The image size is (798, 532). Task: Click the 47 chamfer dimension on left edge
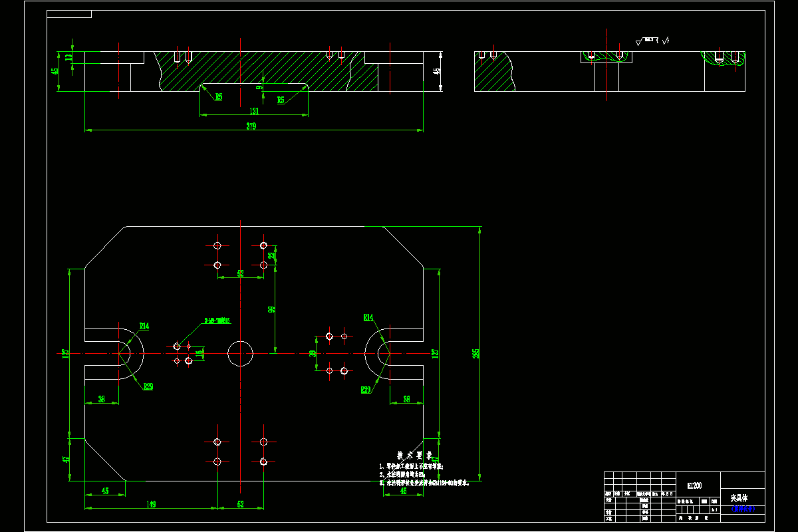65,459
